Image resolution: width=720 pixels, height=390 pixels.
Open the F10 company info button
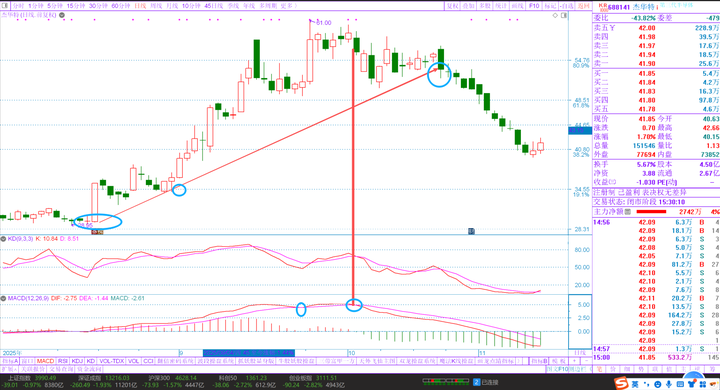[x=534, y=6]
